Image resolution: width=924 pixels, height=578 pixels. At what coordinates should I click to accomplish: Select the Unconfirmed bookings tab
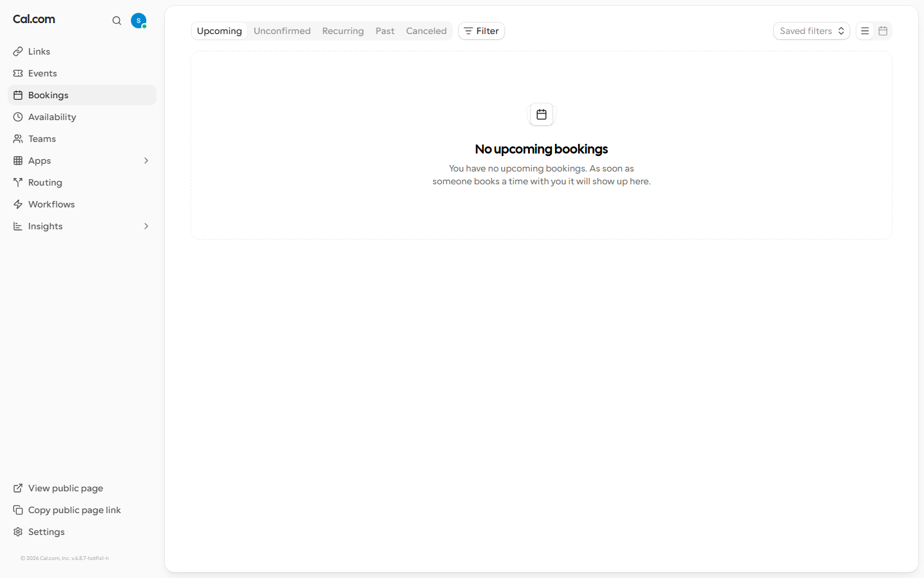[x=282, y=31]
